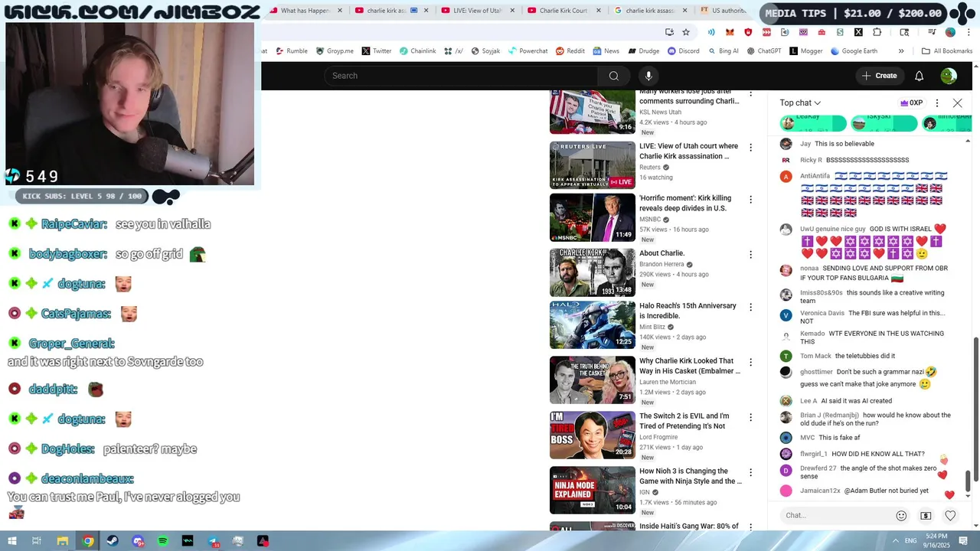The height and width of the screenshot is (551, 980).
Task: Switch to the Google 'charlie kirk assass' tab
Action: 649,11
